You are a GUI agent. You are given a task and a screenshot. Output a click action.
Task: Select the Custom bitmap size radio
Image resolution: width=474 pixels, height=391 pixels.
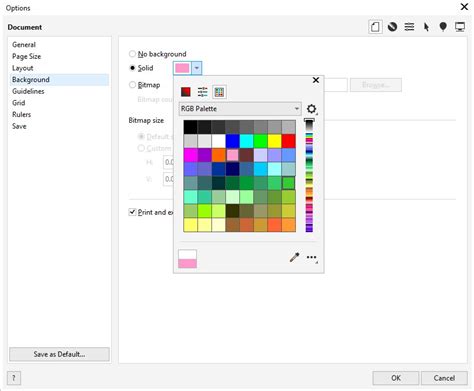[x=141, y=148]
